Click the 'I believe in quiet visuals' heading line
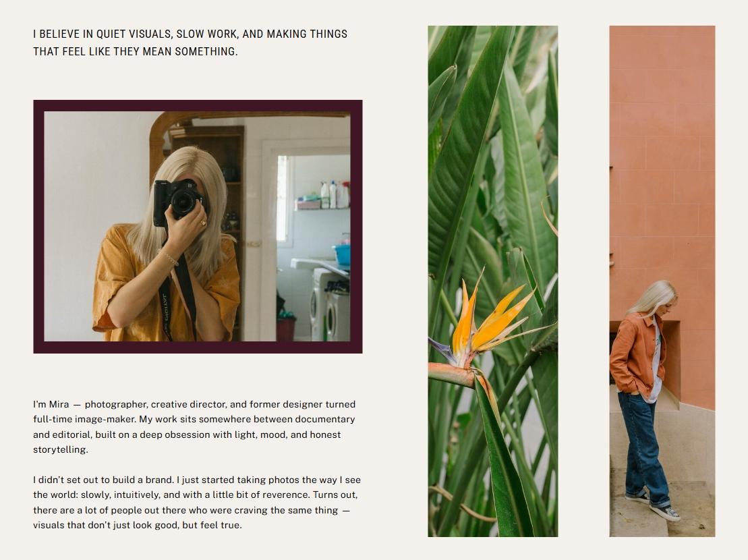The width and height of the screenshot is (748, 560). coord(190,34)
